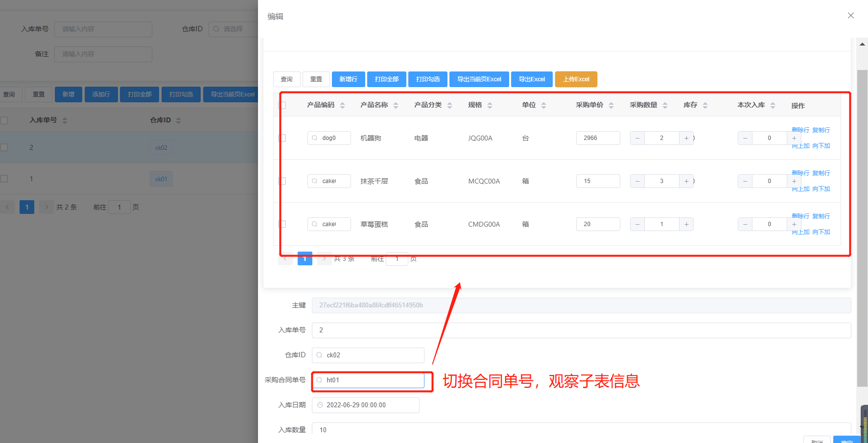The width and height of the screenshot is (868, 443).
Task: Click the orange 上传Excel button
Action: [576, 79]
